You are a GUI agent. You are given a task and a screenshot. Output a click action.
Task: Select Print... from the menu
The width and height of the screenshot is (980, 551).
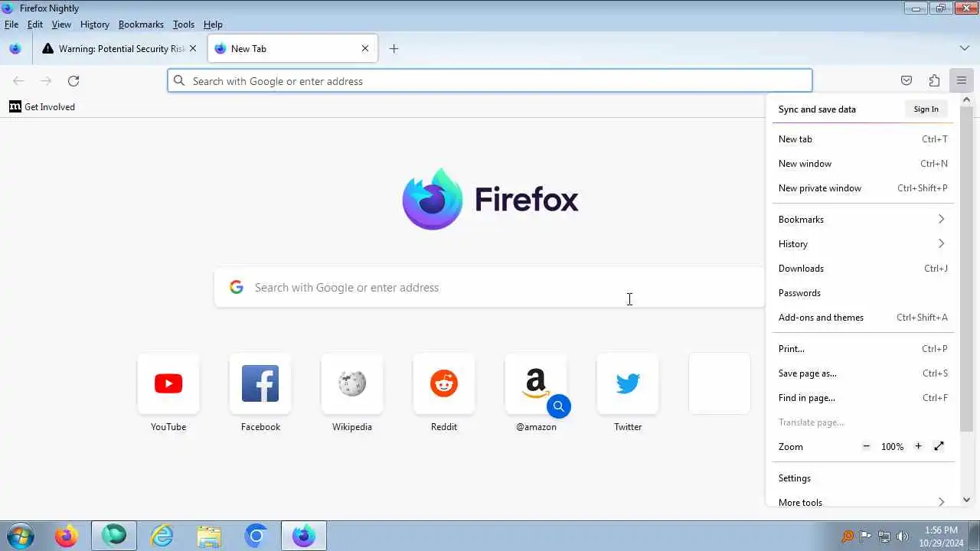[x=863, y=349]
